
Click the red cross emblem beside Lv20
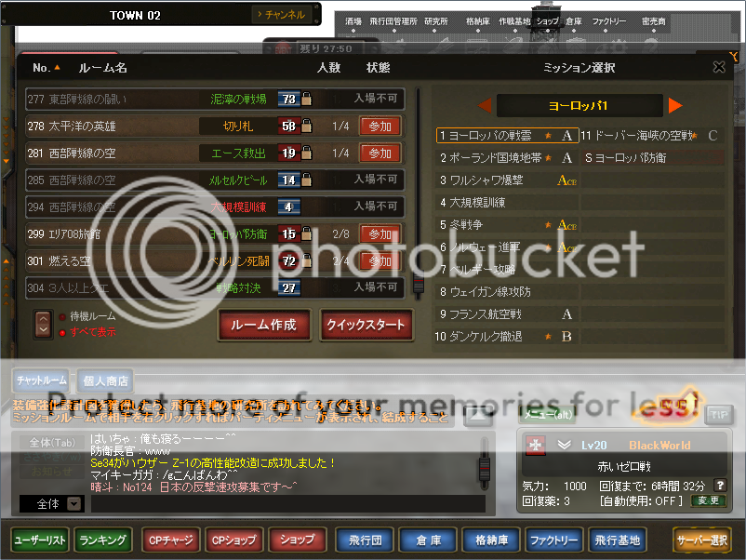[x=535, y=445]
